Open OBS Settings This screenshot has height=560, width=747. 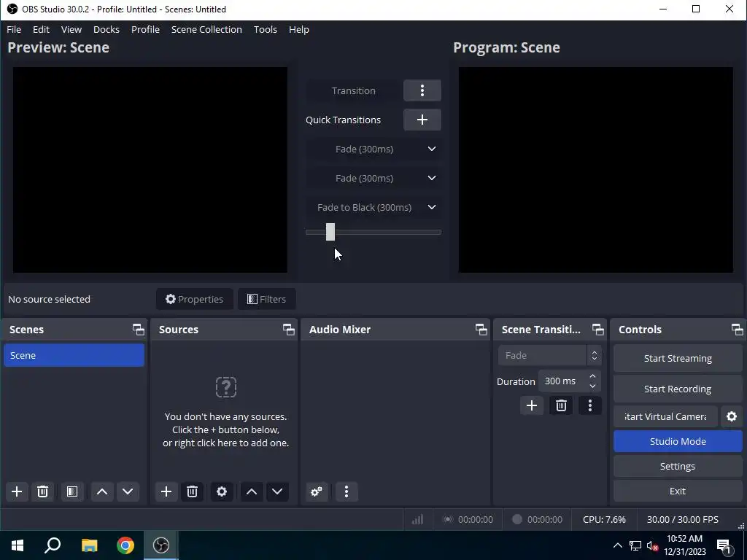coord(678,466)
